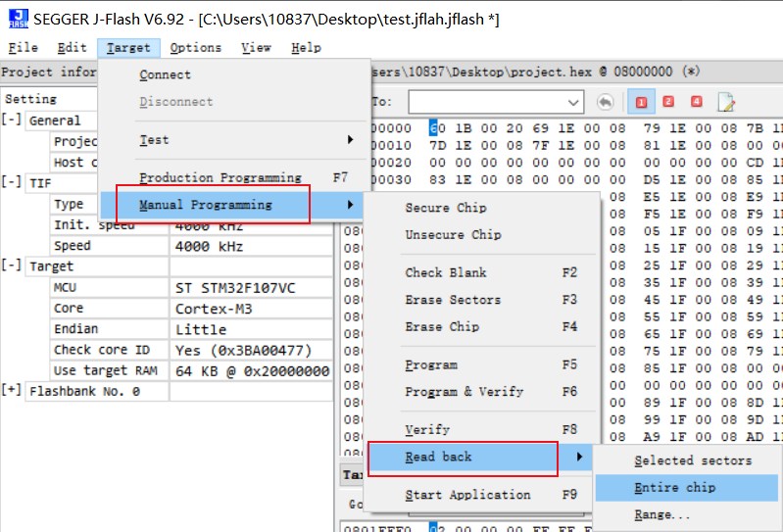Screen dimensions: 783x532
Task: Click highlighted first hex byte 60
Action: click(x=437, y=128)
